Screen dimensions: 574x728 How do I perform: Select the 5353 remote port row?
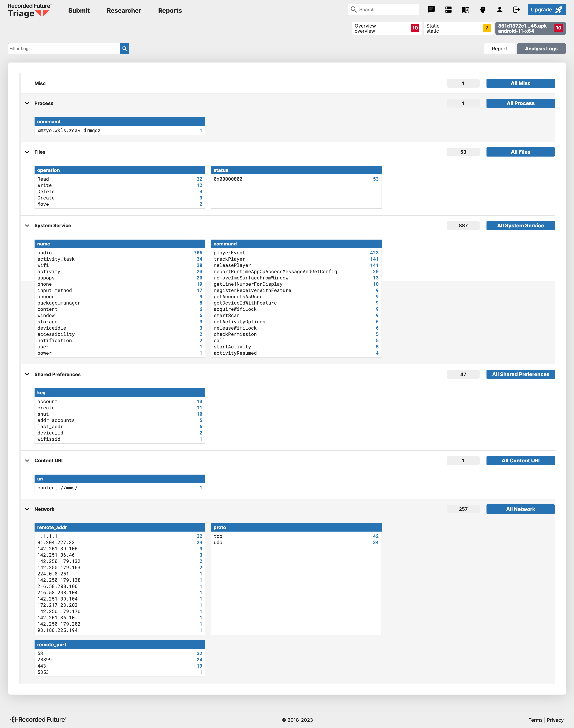pyautogui.click(x=120, y=673)
